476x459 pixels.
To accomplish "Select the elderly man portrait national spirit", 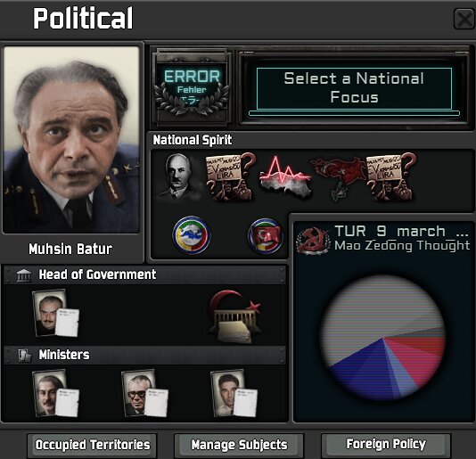I will coord(178,176).
